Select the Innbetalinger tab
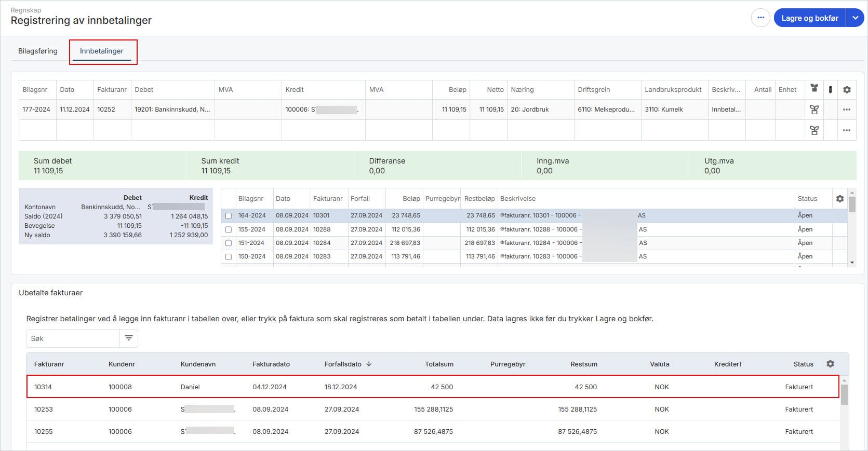Screen dimensions: 868x451 point(102,51)
